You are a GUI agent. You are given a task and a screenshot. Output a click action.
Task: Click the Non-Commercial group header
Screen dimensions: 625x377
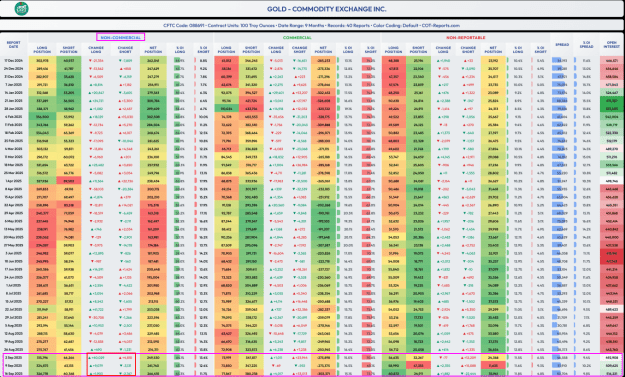(x=120, y=37)
